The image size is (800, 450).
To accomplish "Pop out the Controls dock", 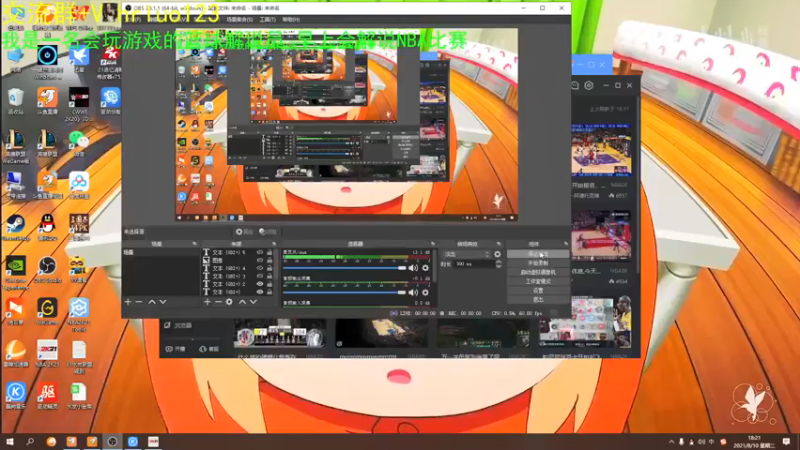I will pos(565,244).
